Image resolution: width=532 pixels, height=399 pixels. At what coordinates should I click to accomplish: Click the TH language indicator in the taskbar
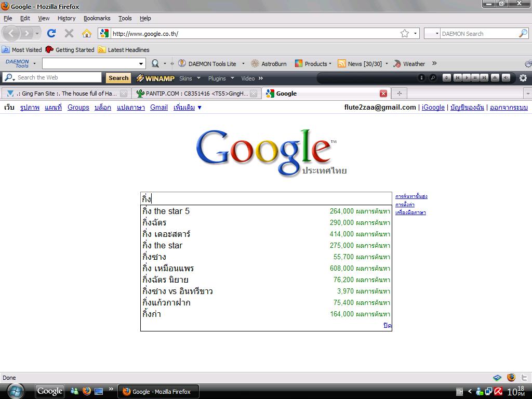pyautogui.click(x=459, y=392)
